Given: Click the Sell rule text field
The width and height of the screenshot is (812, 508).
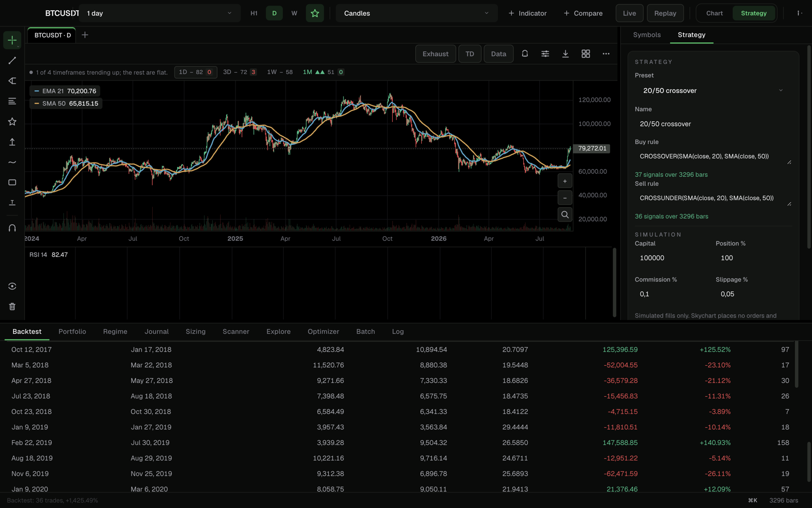Looking at the screenshot, I should pyautogui.click(x=713, y=198).
